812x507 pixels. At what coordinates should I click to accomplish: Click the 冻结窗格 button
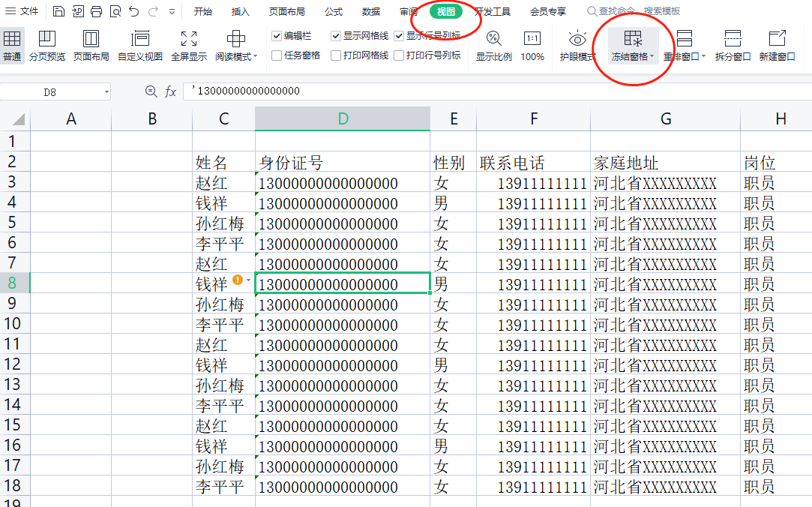pyautogui.click(x=633, y=46)
